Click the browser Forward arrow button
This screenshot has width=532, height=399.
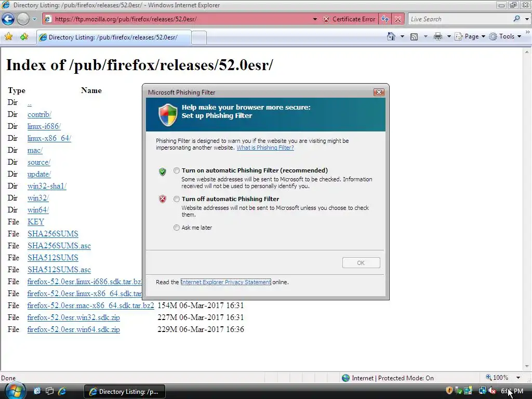pos(23,19)
